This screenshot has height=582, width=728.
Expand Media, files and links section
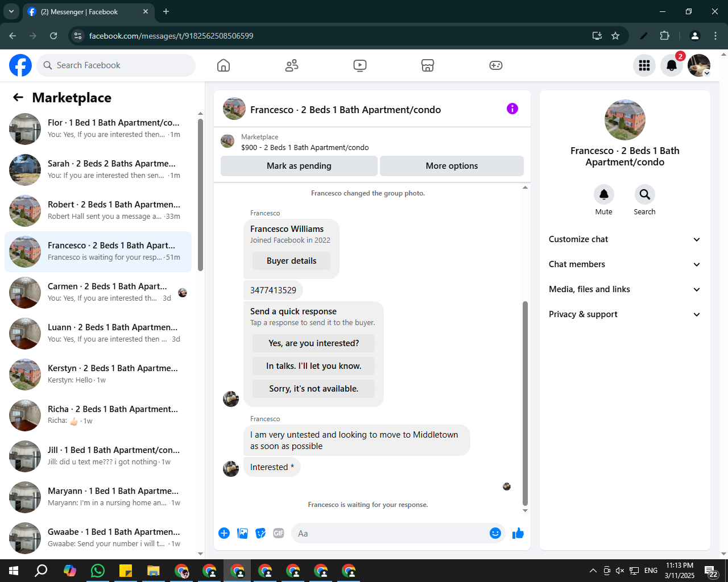coord(624,289)
